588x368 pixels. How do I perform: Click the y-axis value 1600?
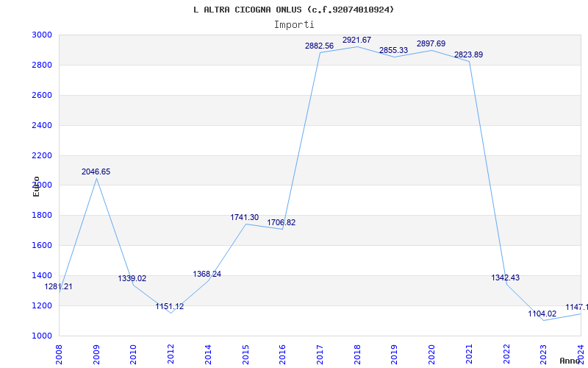pyautogui.click(x=42, y=245)
